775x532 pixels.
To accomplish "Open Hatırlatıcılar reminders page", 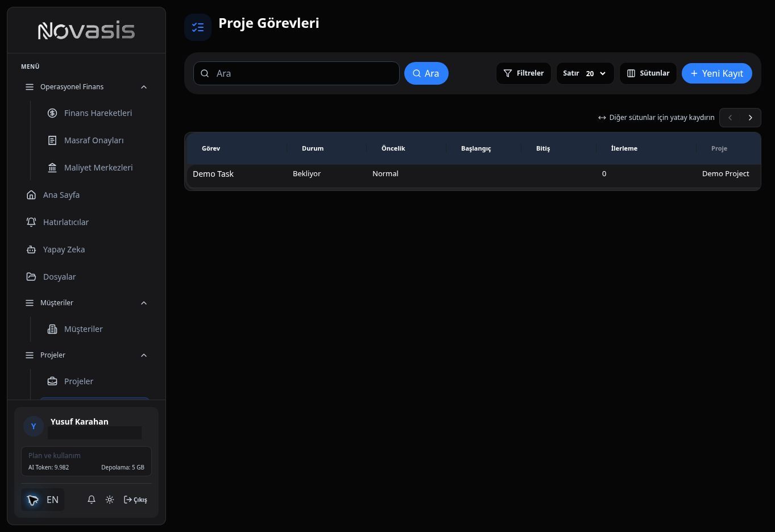I will (x=86, y=222).
